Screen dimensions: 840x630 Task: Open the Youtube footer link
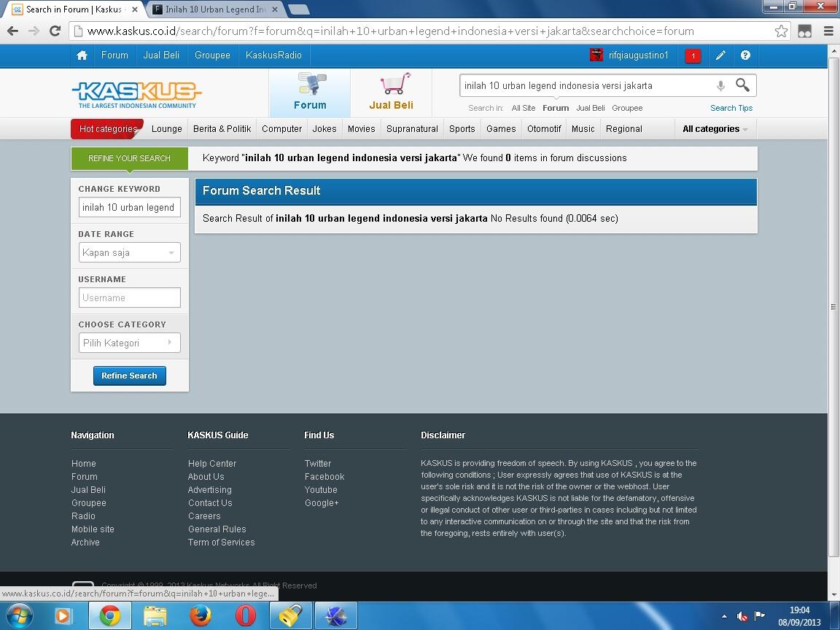click(x=321, y=490)
